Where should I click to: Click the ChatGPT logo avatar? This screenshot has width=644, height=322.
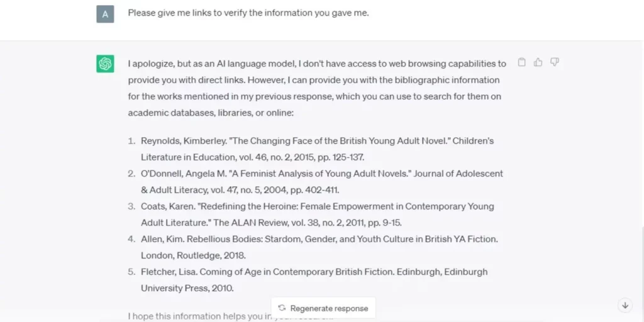tap(105, 64)
